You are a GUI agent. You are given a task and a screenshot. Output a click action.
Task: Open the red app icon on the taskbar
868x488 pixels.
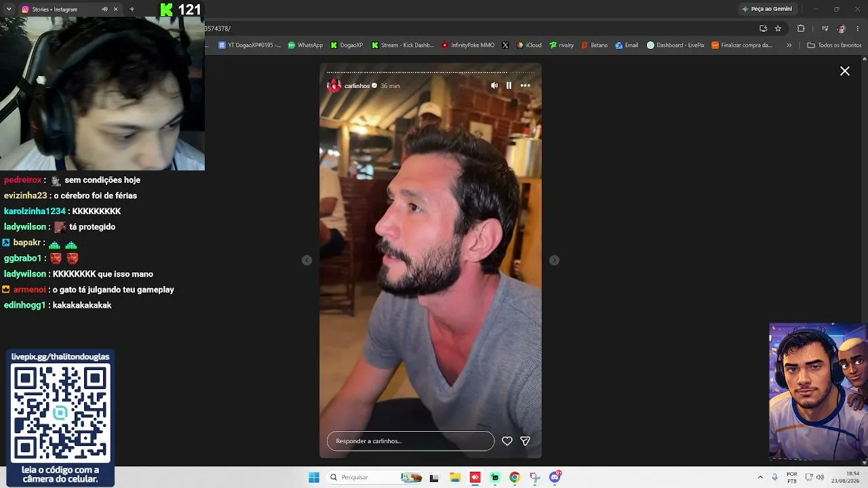click(475, 477)
